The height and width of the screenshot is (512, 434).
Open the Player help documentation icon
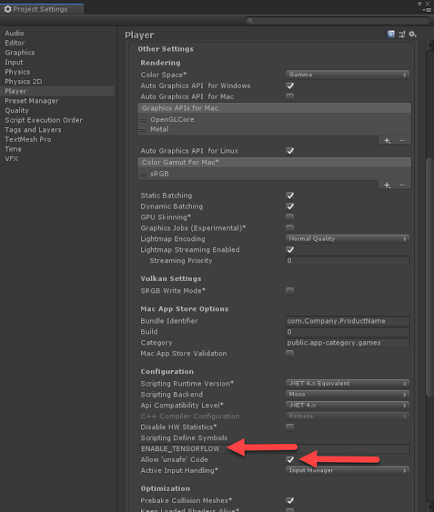click(x=391, y=34)
